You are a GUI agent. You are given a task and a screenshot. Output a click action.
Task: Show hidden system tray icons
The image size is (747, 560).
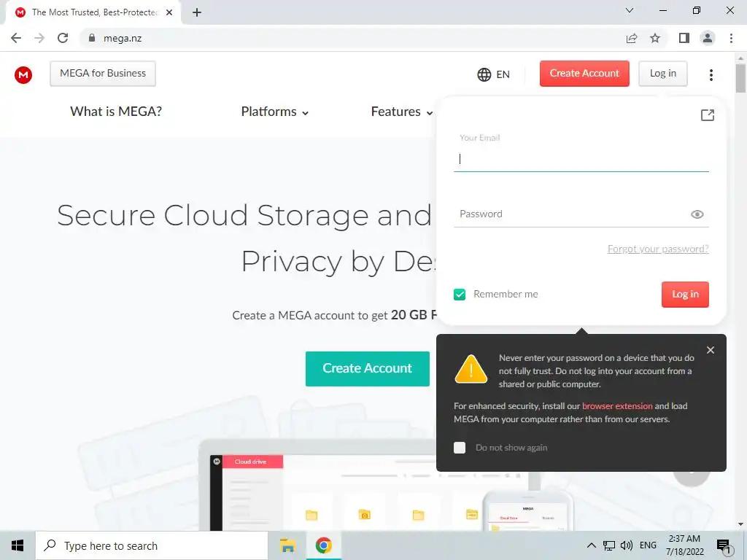591,545
